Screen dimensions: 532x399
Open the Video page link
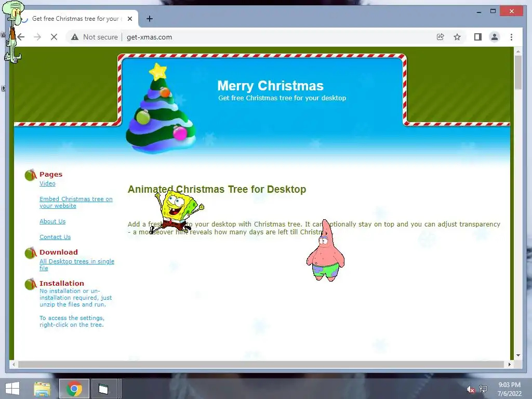pyautogui.click(x=47, y=183)
